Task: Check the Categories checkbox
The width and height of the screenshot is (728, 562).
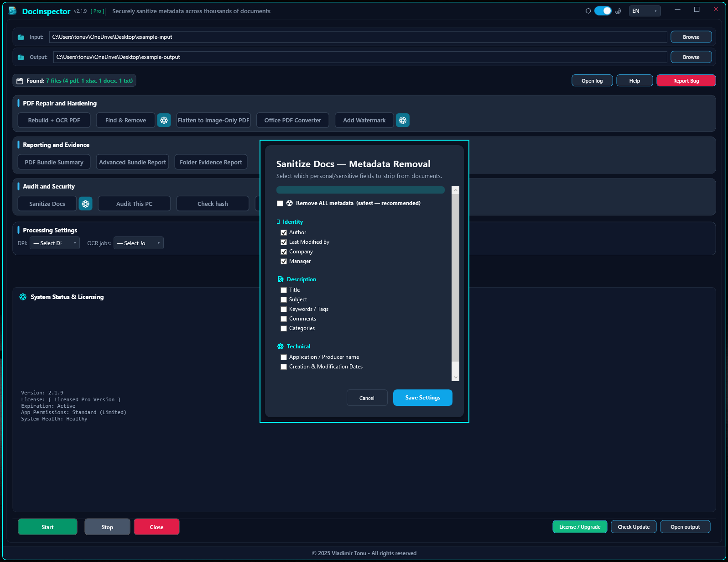Action: [x=284, y=328]
